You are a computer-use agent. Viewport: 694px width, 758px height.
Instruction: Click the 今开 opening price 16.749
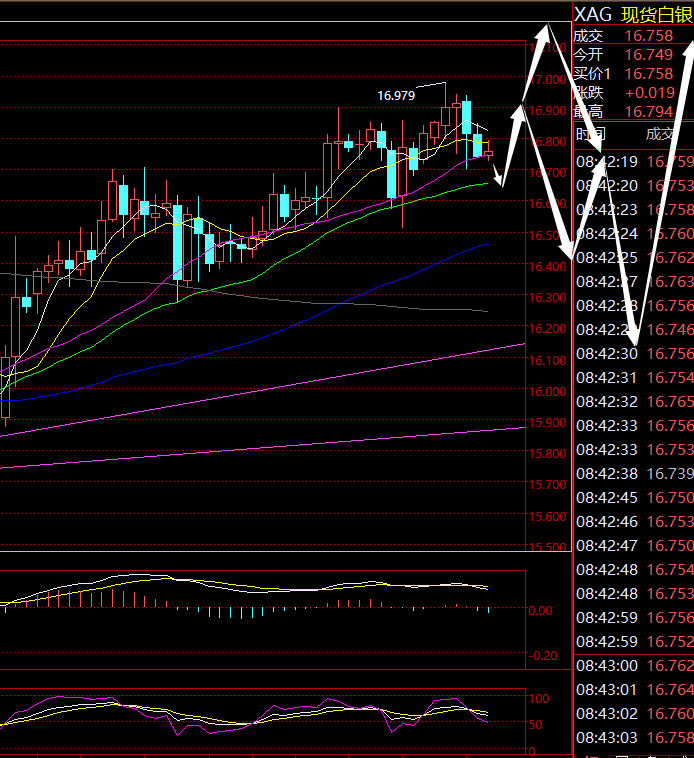(649, 55)
